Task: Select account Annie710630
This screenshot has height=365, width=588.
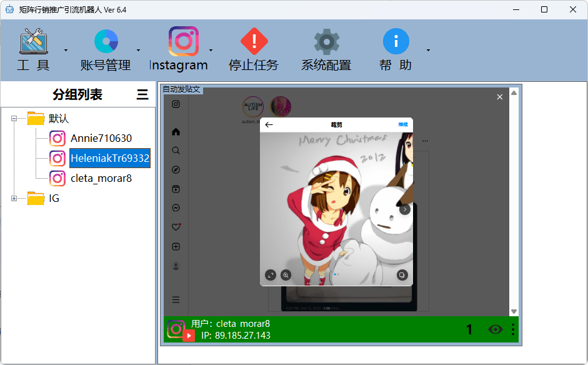Action: tap(101, 138)
